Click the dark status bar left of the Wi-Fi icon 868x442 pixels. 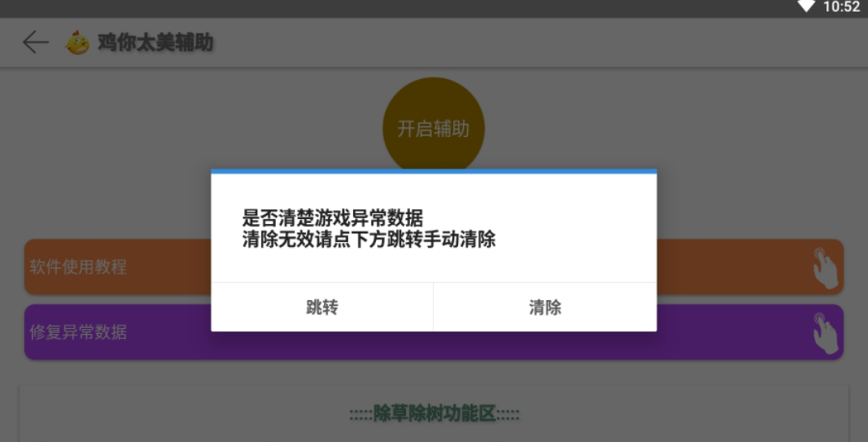pos(386,7)
